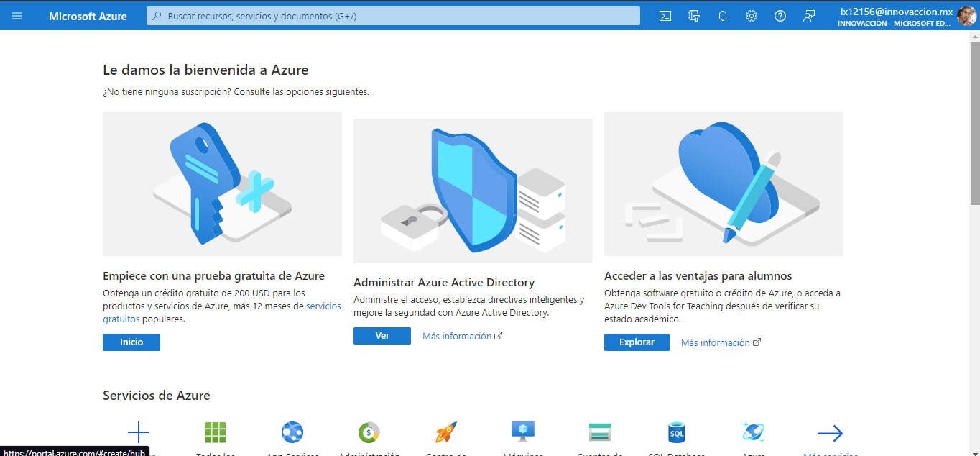Click Ver under Azure Active Directory
This screenshot has height=456, width=980.
click(382, 335)
